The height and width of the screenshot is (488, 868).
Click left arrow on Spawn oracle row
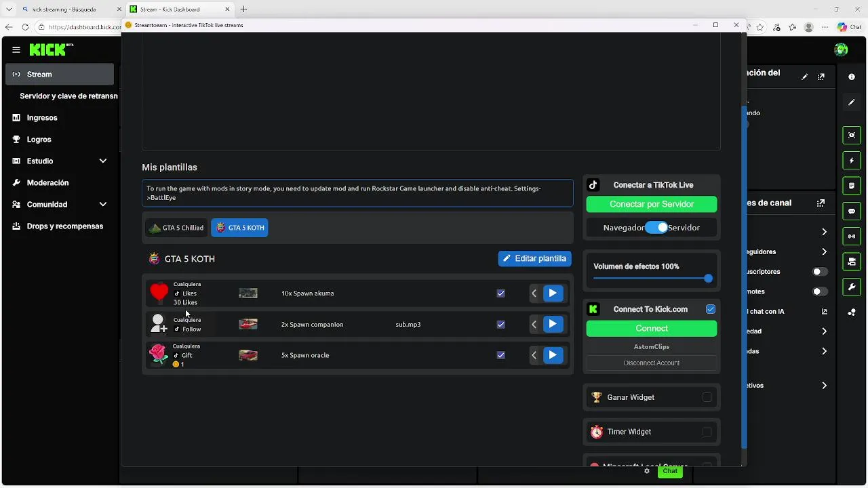click(534, 355)
